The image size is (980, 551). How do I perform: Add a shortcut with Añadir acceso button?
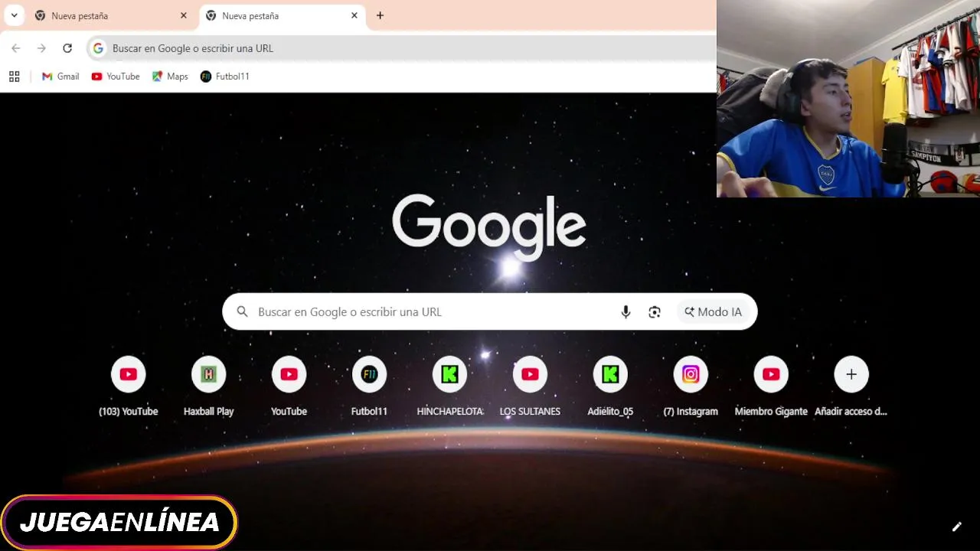pos(851,386)
